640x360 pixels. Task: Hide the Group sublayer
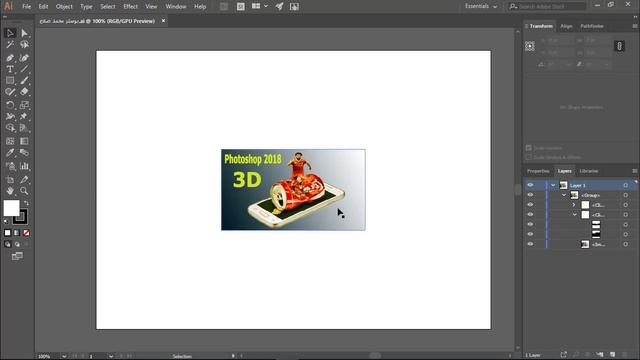pos(530,195)
